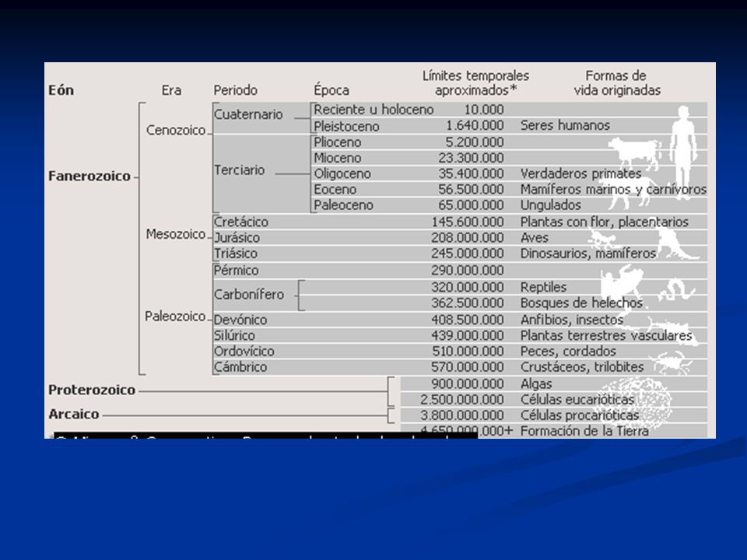The height and width of the screenshot is (560, 747).
Task: Select the "Era" column header
Action: (x=171, y=90)
